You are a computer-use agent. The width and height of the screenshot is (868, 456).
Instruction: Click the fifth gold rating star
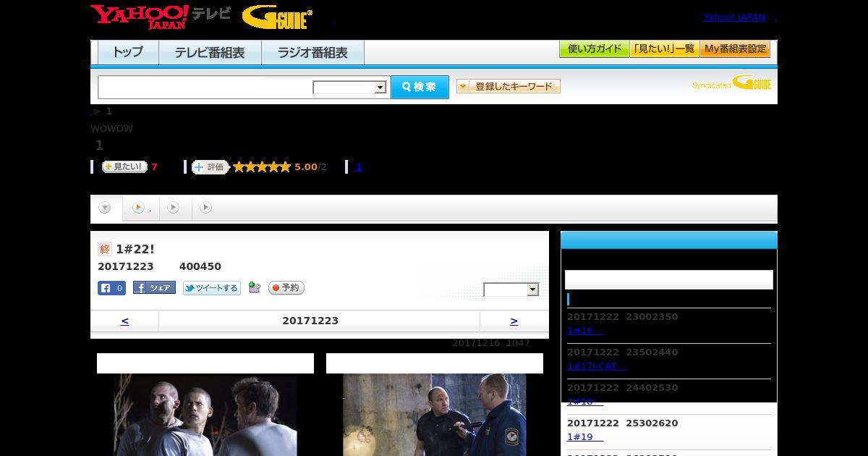tap(285, 167)
